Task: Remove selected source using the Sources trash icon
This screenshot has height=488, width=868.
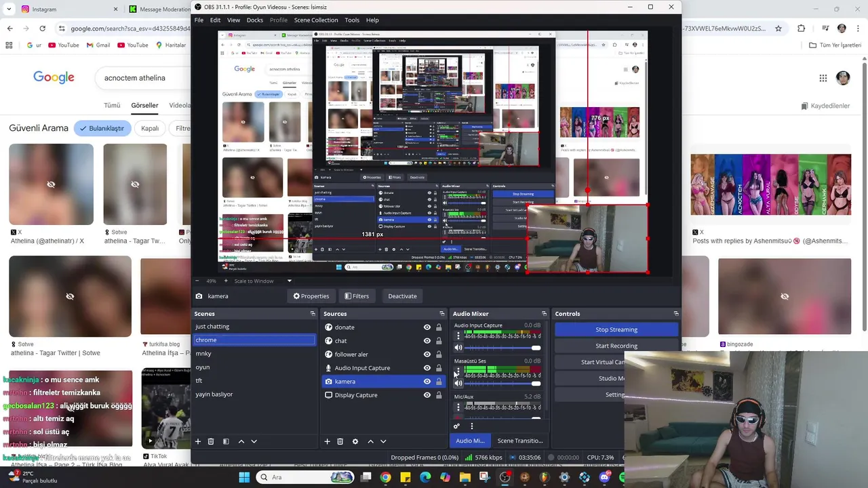Action: (340, 441)
